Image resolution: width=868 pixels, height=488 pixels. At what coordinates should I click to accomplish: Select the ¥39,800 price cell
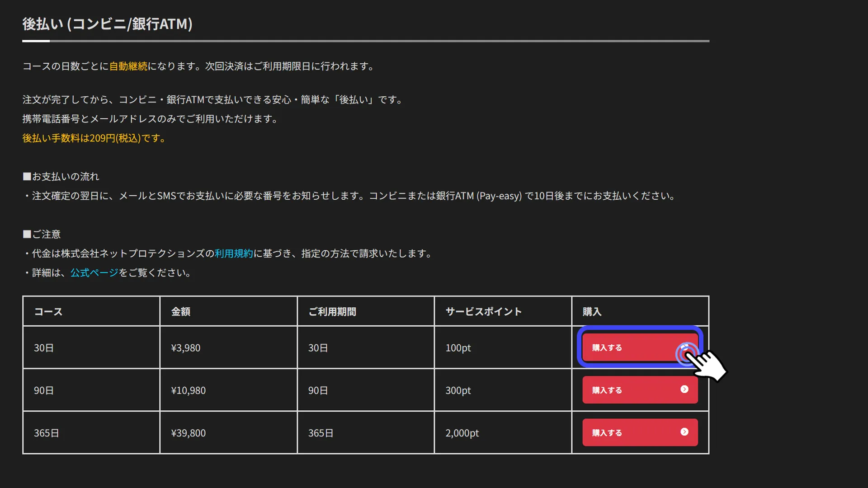click(x=189, y=433)
